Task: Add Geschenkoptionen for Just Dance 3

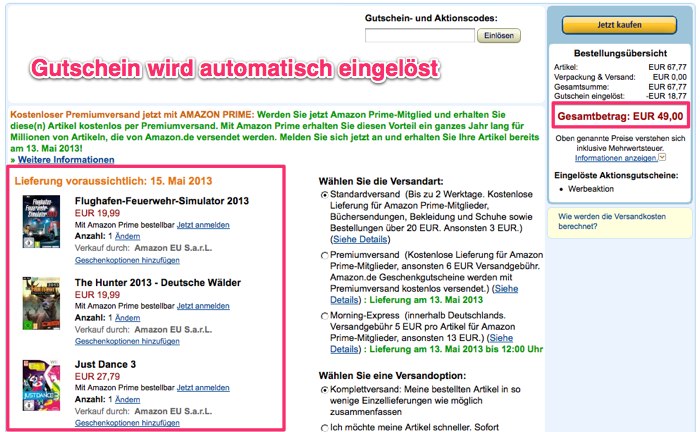Action: (x=126, y=424)
